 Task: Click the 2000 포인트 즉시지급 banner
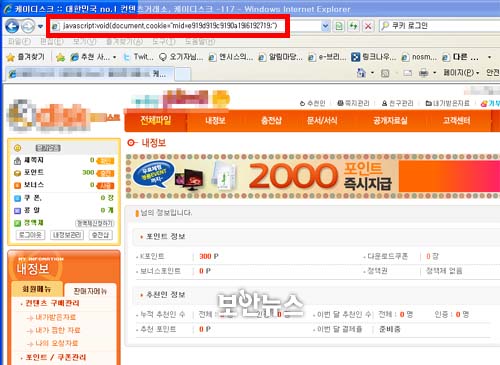pos(313,176)
